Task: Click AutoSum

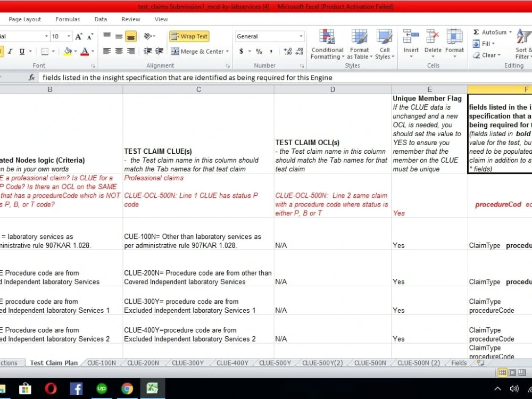Action: [x=489, y=32]
